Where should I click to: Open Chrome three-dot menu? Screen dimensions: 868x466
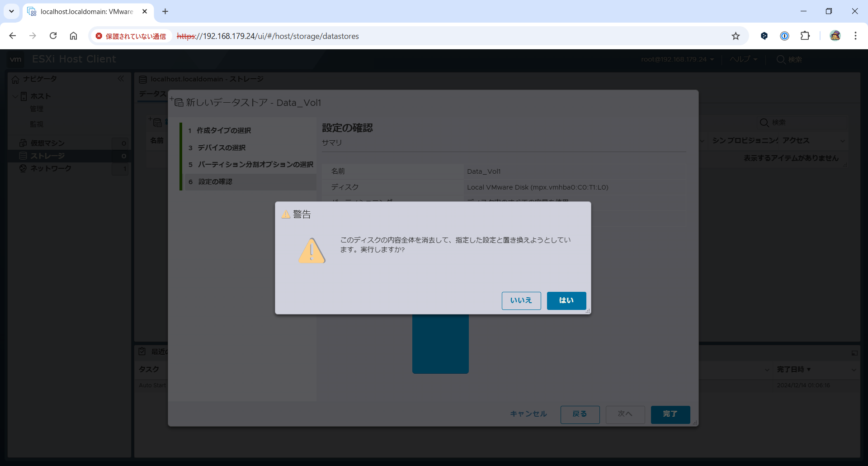pyautogui.click(x=855, y=36)
